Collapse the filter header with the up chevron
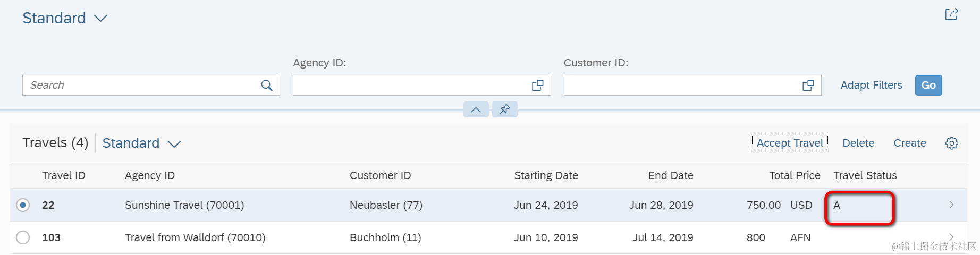The width and height of the screenshot is (980, 255). coord(476,109)
